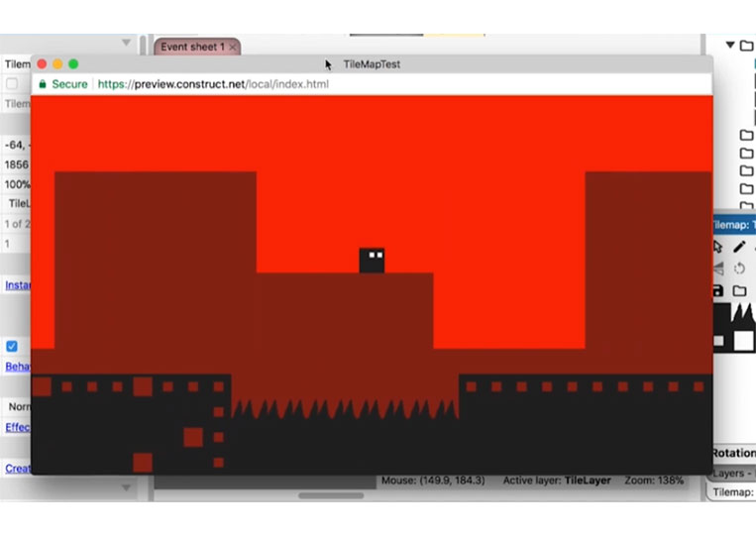Viewport: 756px width, 536px height.
Task: Pick the small white square tile
Action: tap(719, 341)
